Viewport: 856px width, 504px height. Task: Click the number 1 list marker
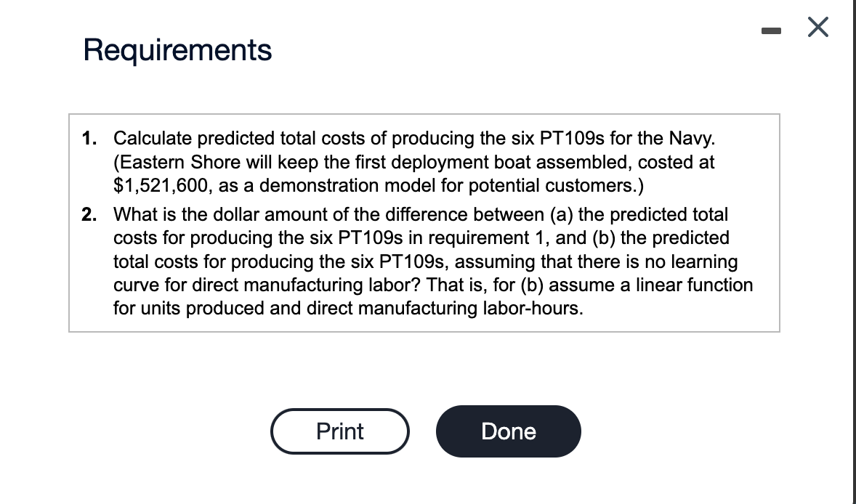(89, 139)
